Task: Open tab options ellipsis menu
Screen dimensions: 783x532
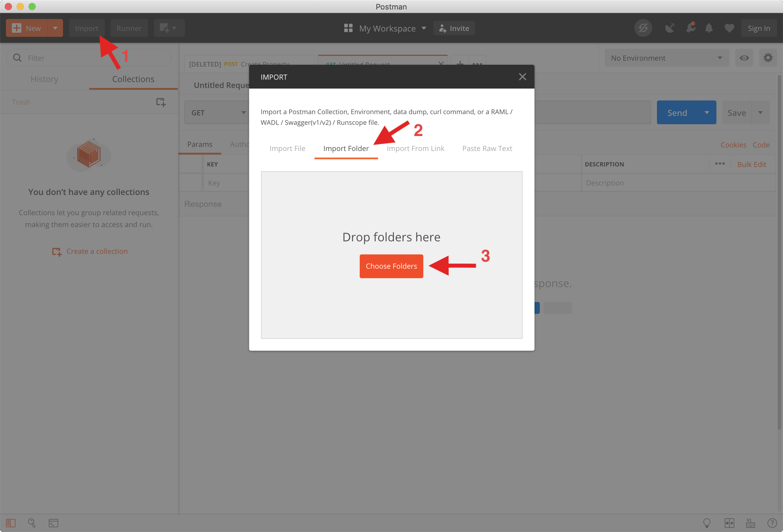Action: click(477, 63)
